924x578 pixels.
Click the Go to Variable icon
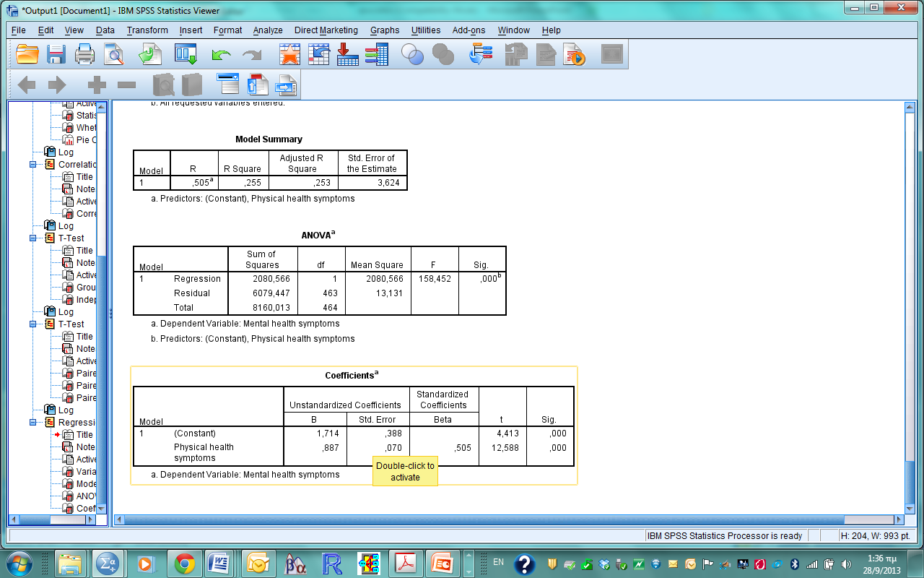pos(347,54)
